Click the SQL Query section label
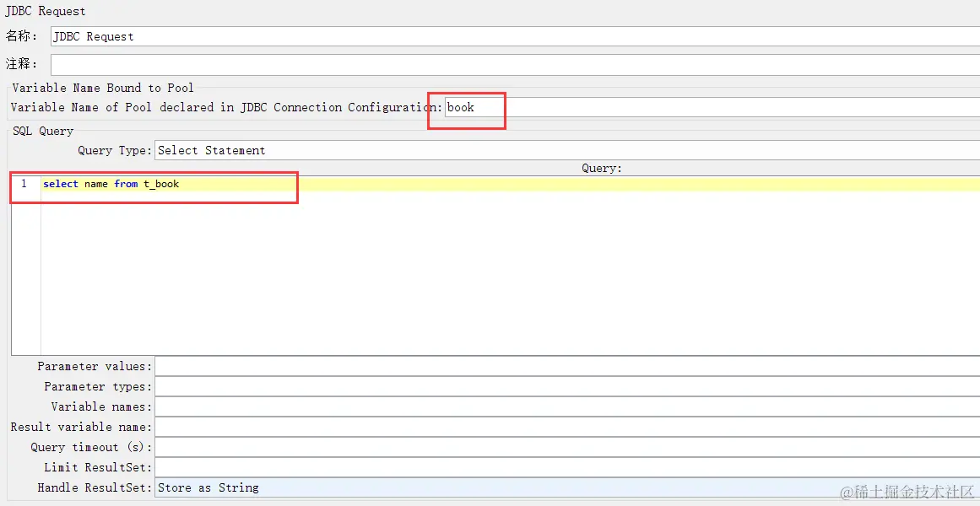Viewport: 980px width, 506px height. pyautogui.click(x=43, y=132)
